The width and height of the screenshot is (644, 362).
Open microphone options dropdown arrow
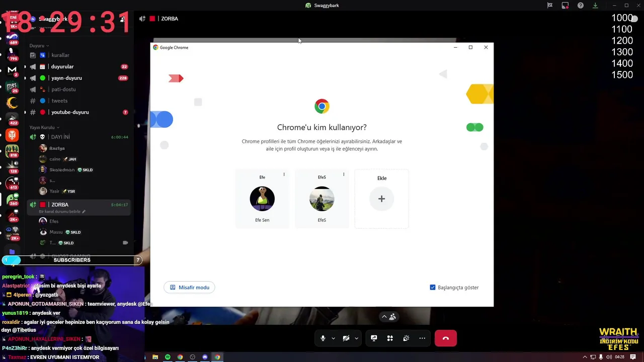tap(333, 338)
